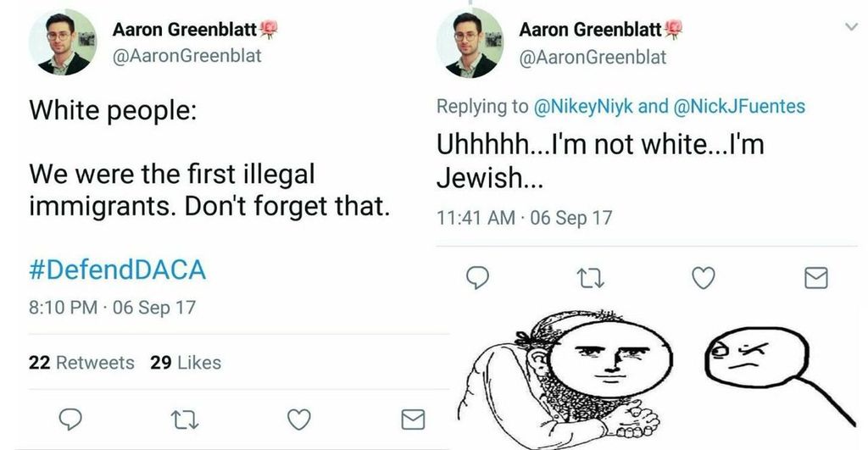Reply to the "I'm Jewish" tweet
Image resolution: width=868 pixels, height=450 pixels.
click(x=480, y=277)
